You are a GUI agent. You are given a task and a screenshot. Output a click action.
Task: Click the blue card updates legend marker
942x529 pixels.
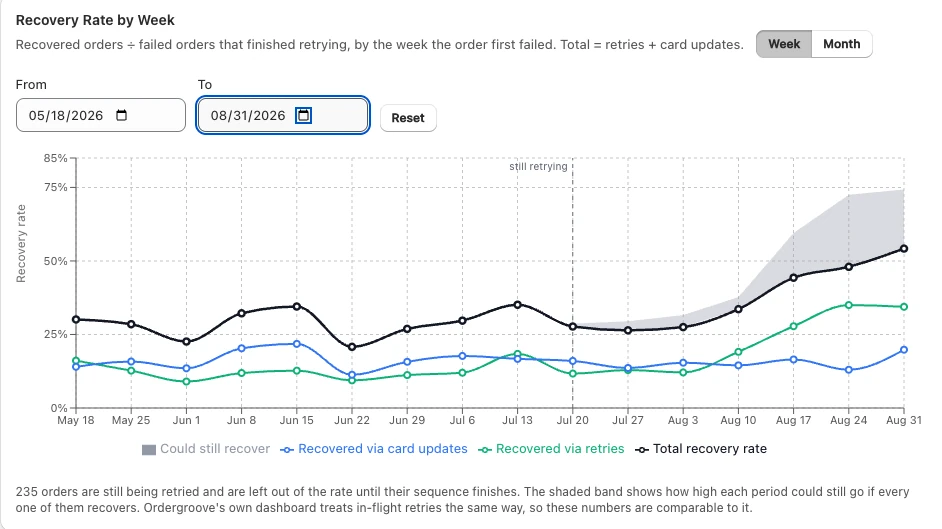[287, 450]
